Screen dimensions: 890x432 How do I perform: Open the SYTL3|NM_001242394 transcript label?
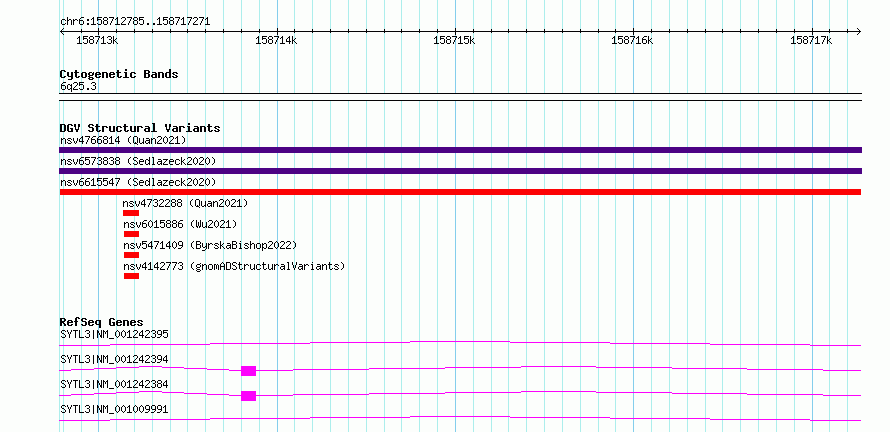114,359
